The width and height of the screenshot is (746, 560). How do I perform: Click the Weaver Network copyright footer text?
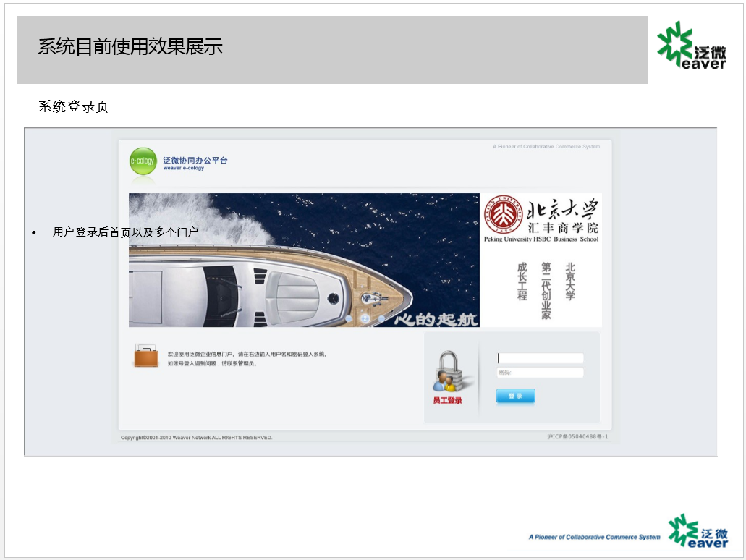[197, 437]
